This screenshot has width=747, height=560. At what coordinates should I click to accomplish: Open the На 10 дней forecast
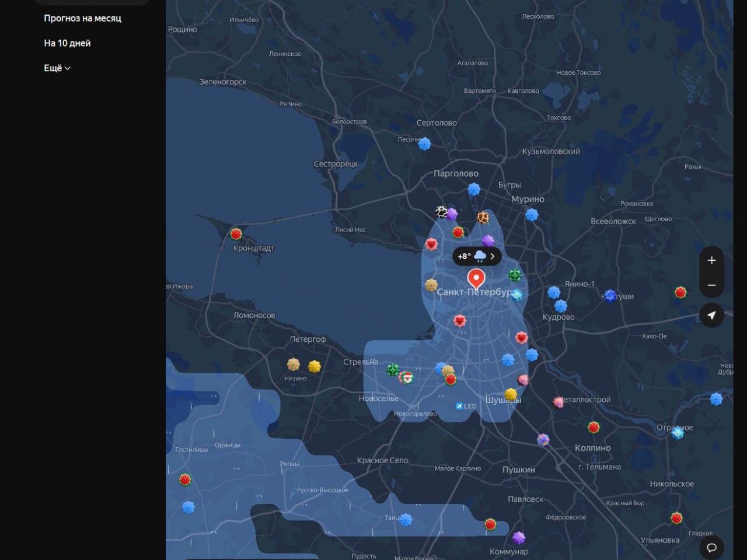[67, 43]
